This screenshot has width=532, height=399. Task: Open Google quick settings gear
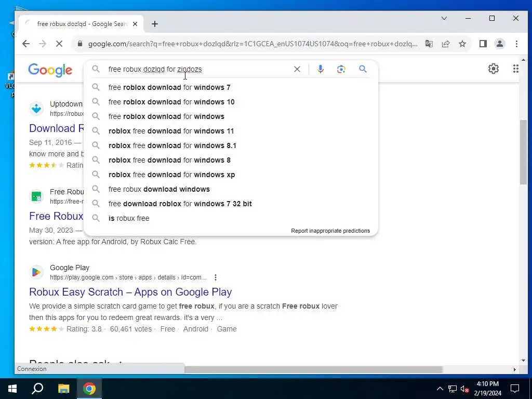click(494, 69)
